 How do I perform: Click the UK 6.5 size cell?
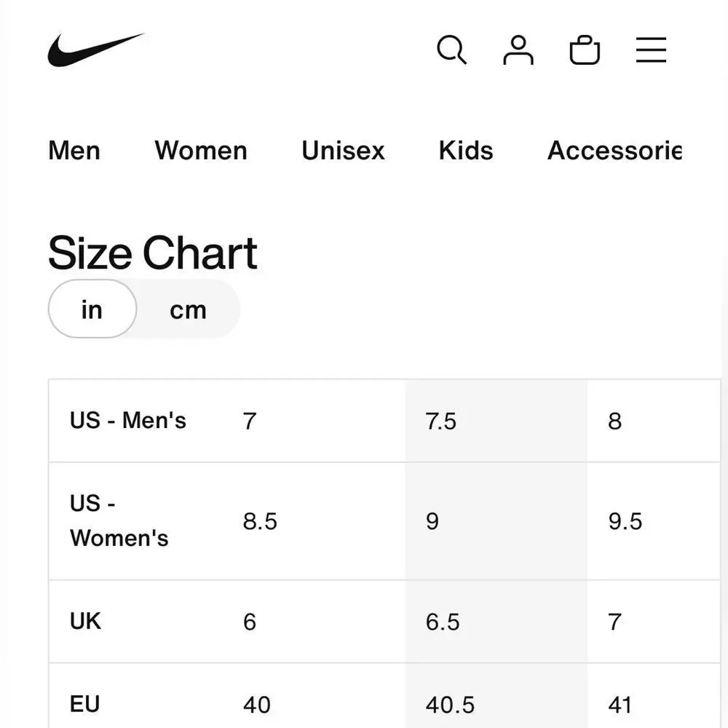443,622
